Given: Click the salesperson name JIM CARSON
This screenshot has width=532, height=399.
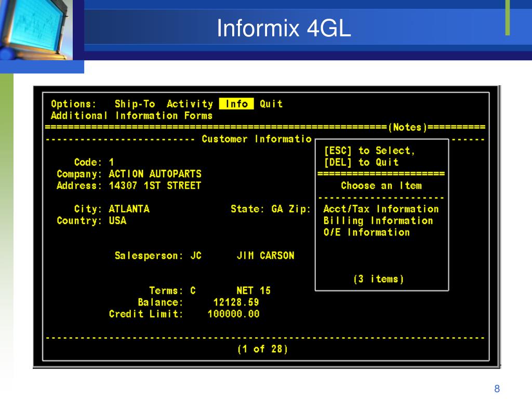Looking at the screenshot, I should [265, 256].
